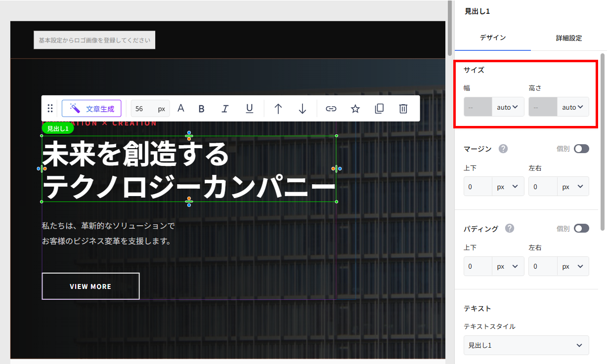Open text color with the A icon
This screenshot has height=364, width=608.
[x=181, y=109]
